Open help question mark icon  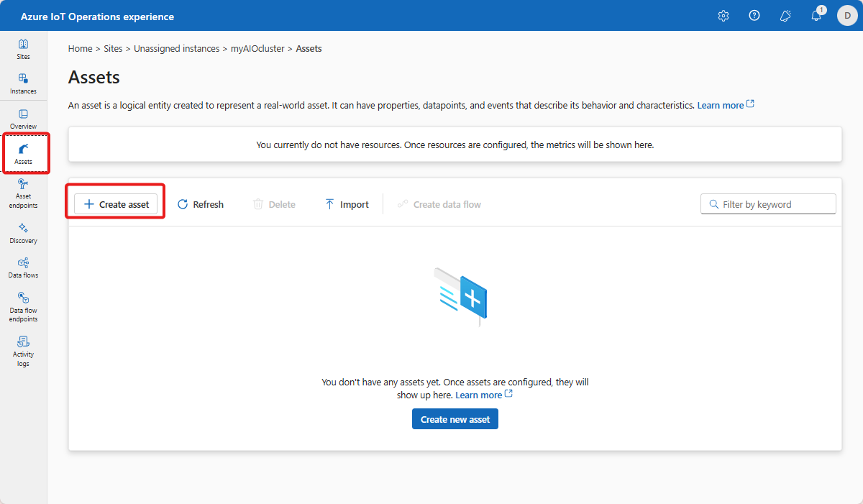point(754,16)
